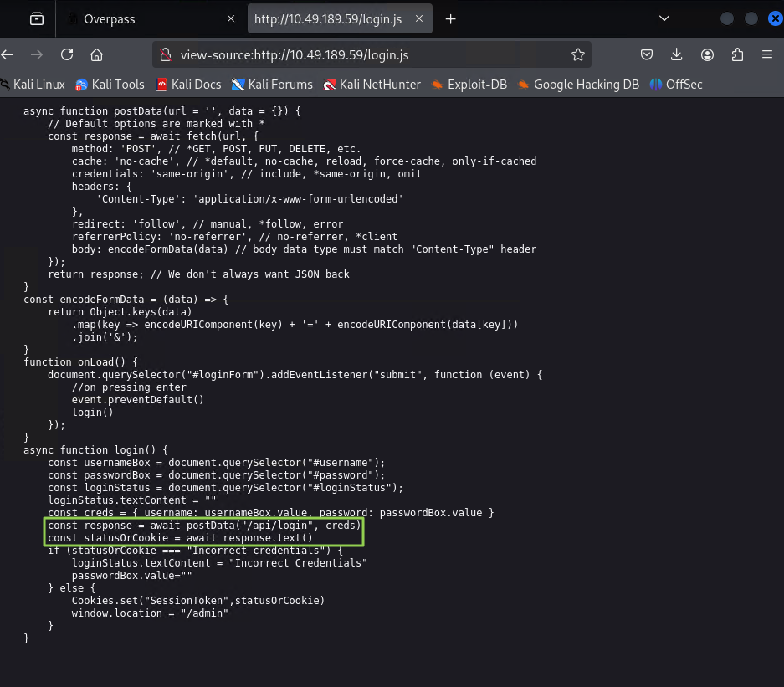This screenshot has width=784, height=687.
Task: Open the downloads panel
Action: tap(677, 54)
